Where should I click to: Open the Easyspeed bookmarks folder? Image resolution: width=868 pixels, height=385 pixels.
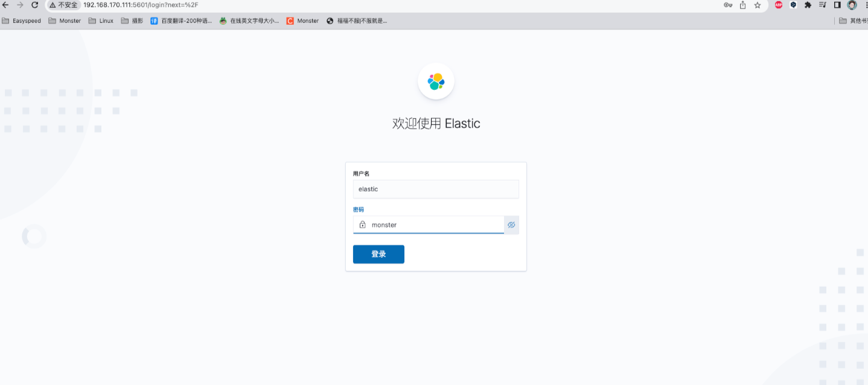22,21
